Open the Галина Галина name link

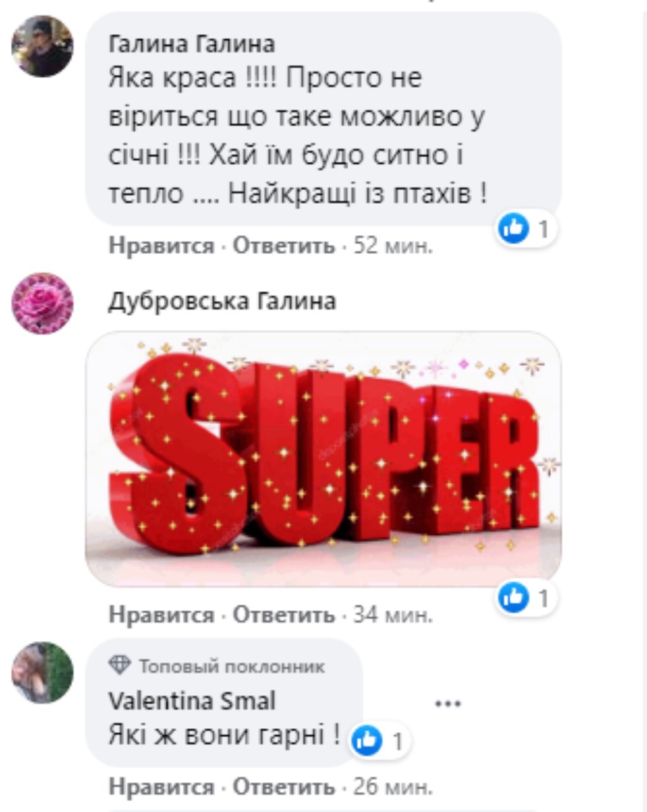point(192,44)
